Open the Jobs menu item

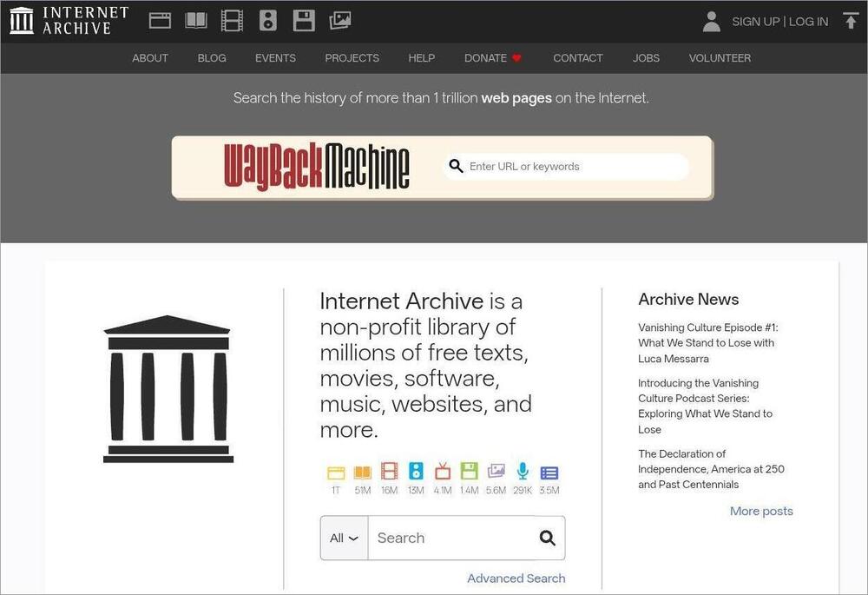(x=646, y=57)
